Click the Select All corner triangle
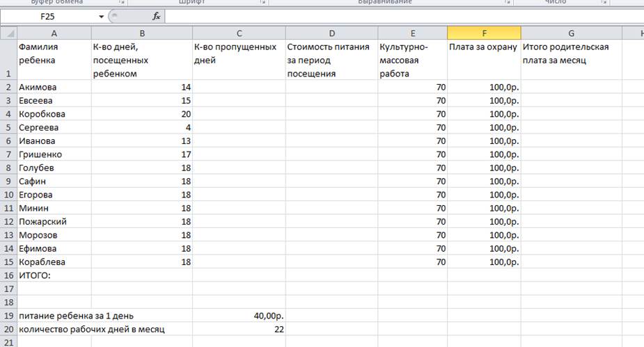 point(8,33)
